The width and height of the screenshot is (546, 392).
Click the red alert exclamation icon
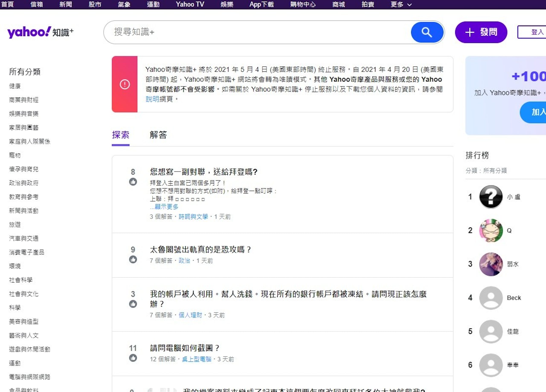point(125,84)
